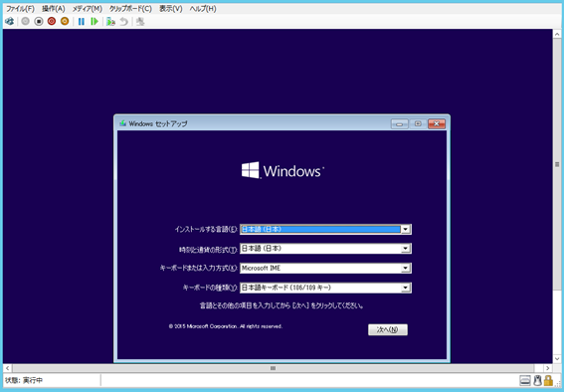Click the horizontal scrollbar left arrow
Viewport: 564px width, 392px height.
(8, 368)
